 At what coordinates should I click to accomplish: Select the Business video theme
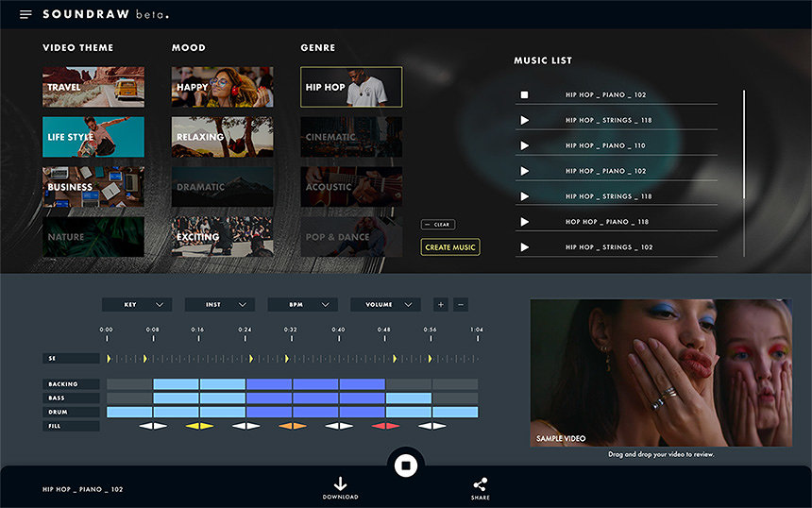93,187
